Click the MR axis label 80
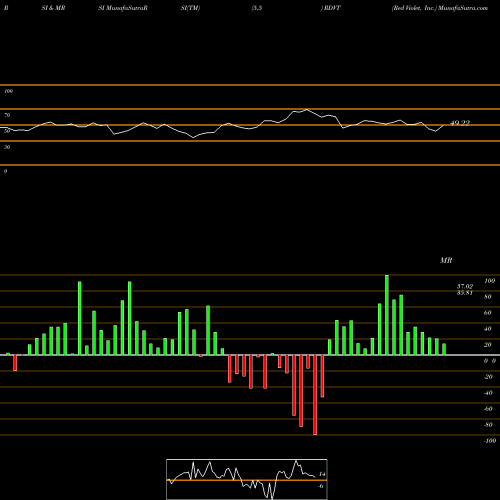The height and width of the screenshot is (500, 500). (x=488, y=297)
